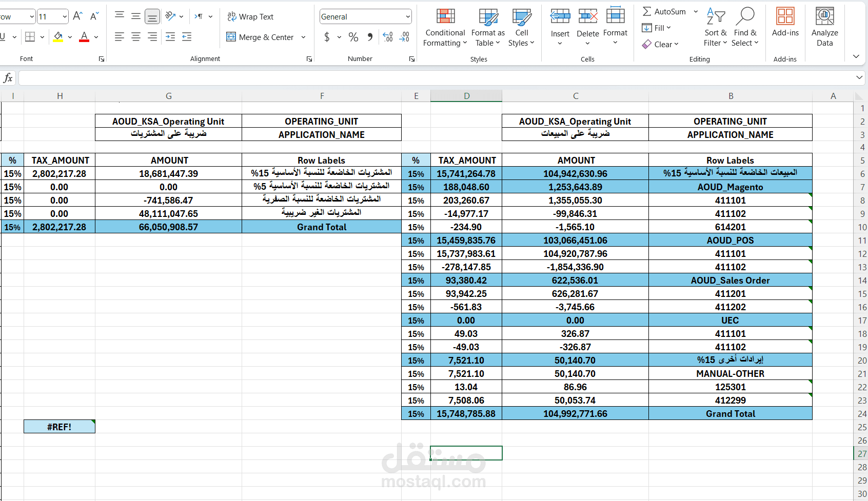Open Number format dialog launcher
Image resolution: width=868 pixels, height=501 pixels.
tap(412, 59)
